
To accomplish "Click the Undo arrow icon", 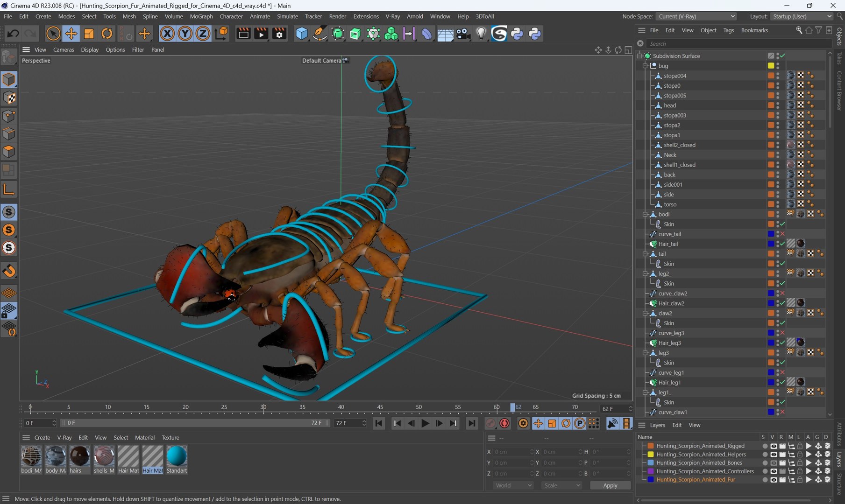I will pyautogui.click(x=13, y=34).
